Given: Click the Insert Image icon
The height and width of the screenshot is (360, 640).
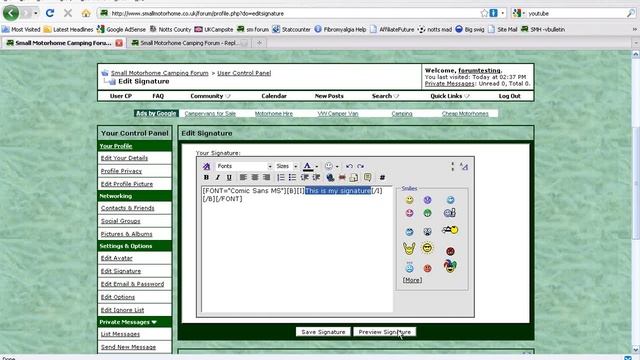Looking at the screenshot, I should [354, 177].
